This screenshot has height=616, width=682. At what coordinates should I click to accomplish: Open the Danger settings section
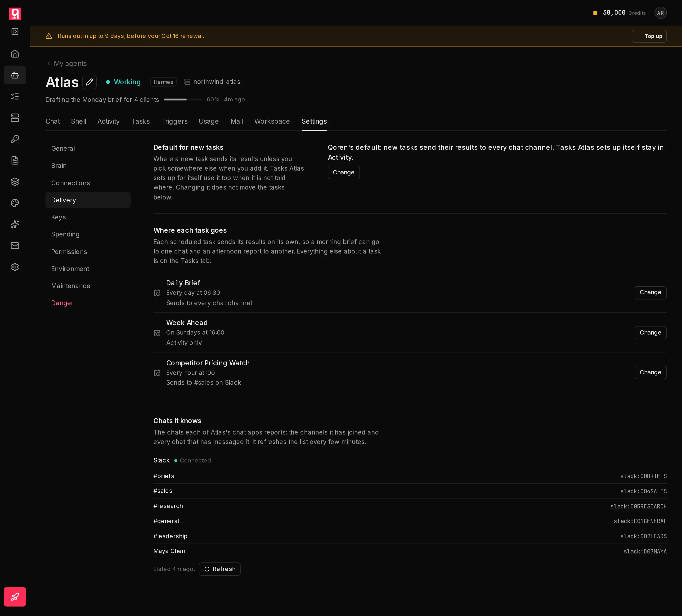[88, 303]
